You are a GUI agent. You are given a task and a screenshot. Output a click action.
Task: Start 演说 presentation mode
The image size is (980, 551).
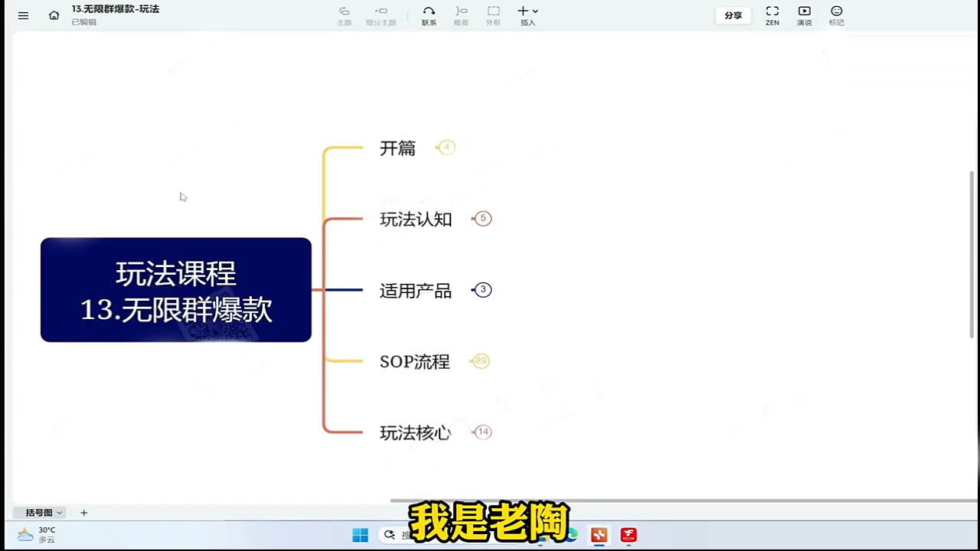[804, 14]
